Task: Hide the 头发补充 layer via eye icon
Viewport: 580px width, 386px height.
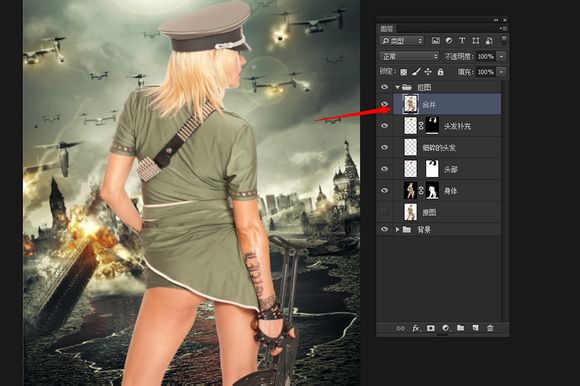Action: point(385,126)
